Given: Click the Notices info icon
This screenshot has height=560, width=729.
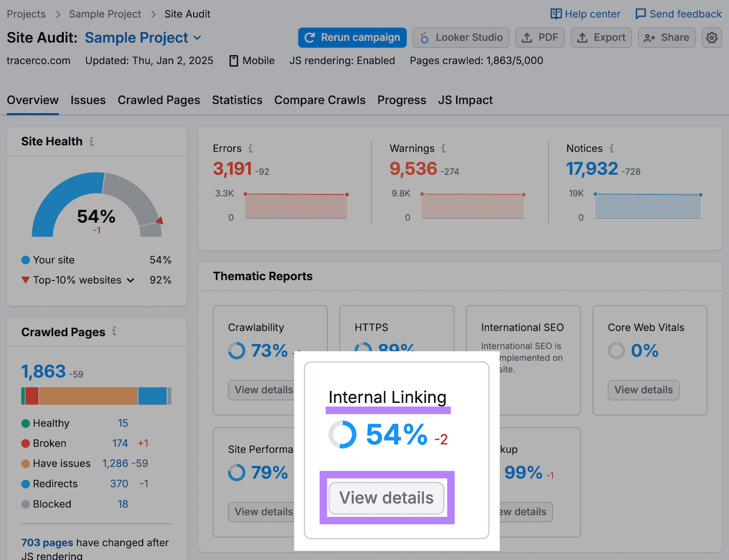Looking at the screenshot, I should [x=611, y=148].
